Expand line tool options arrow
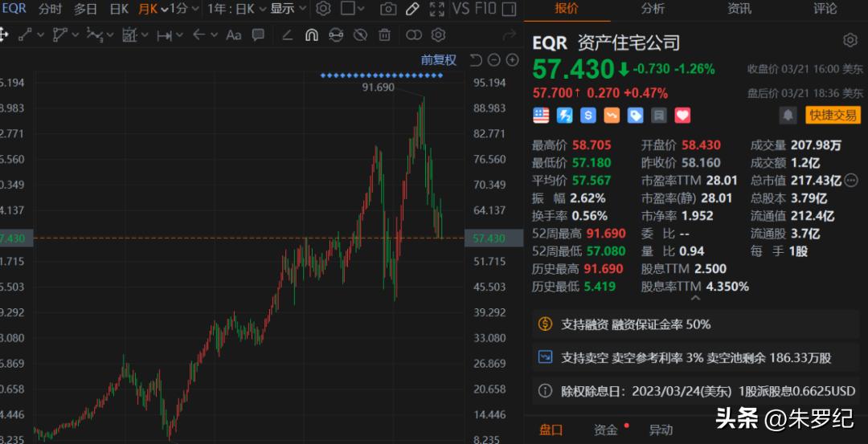The image size is (868, 444). tap(40, 35)
